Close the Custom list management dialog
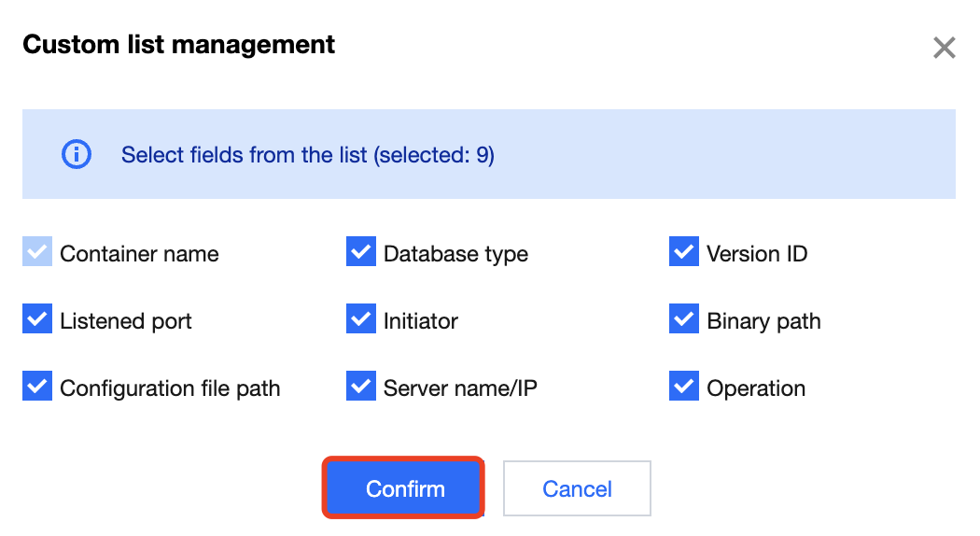 coord(944,48)
